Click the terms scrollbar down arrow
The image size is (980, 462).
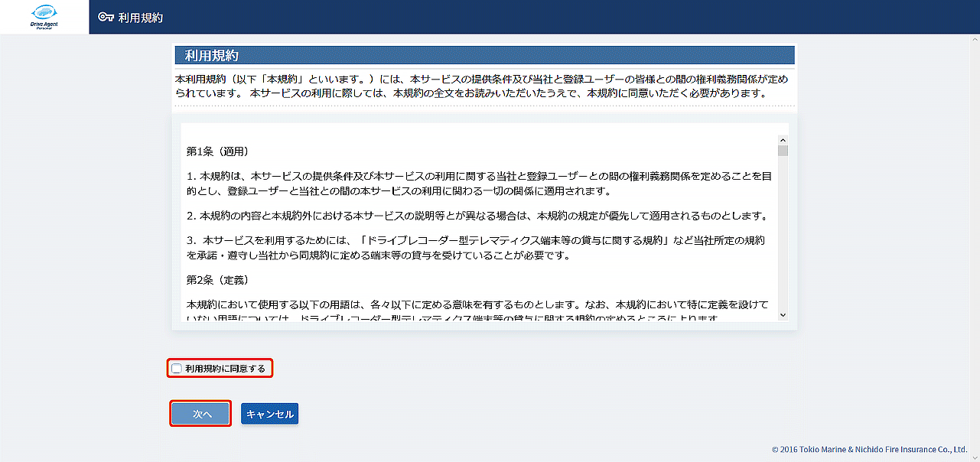click(783, 314)
